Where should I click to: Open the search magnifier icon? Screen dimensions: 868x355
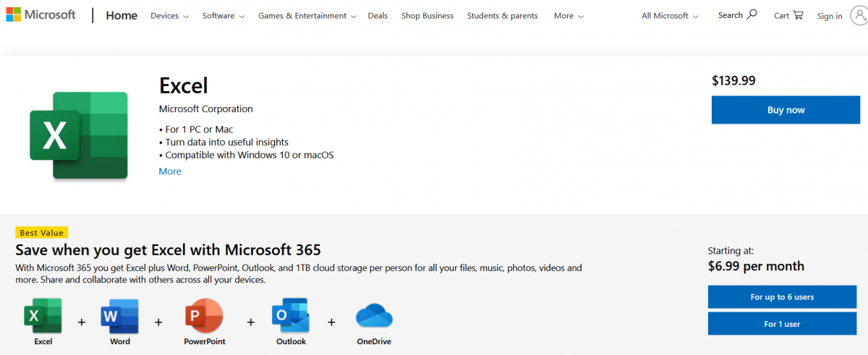click(x=752, y=14)
